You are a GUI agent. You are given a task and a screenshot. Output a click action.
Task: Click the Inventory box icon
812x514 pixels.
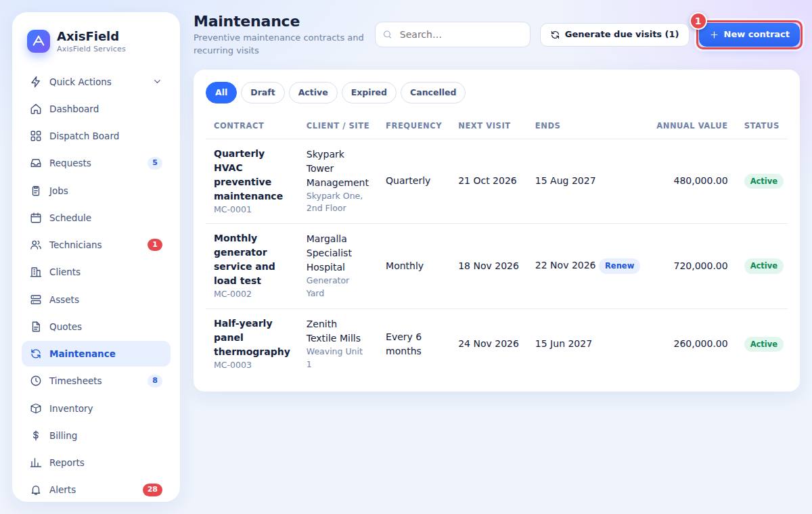point(36,408)
